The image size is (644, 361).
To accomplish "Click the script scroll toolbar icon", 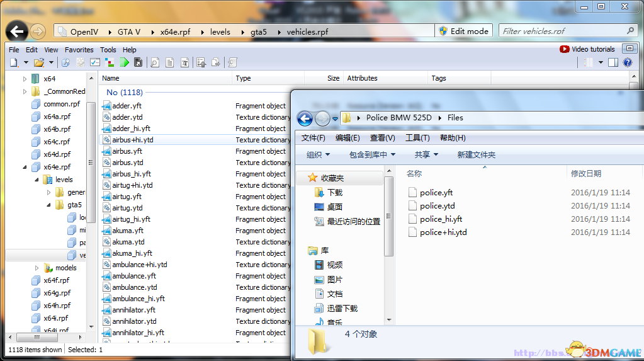I will point(232,62).
